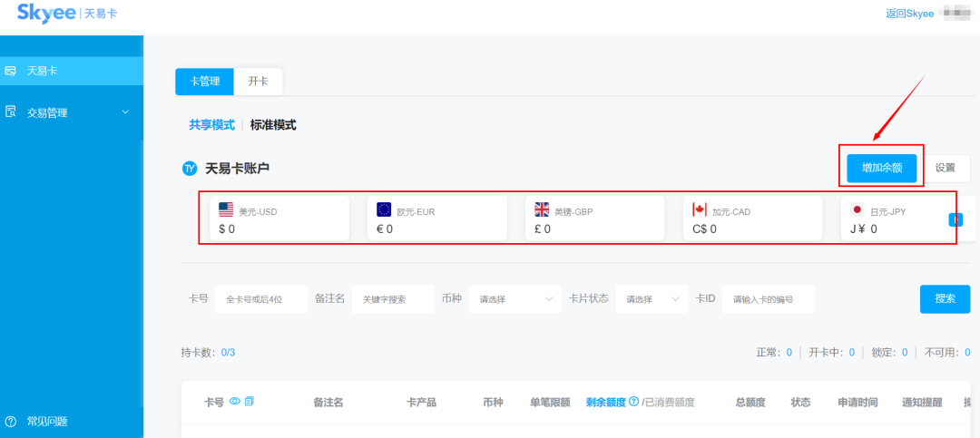
Task: Click the blue TY account badge icon
Action: pyautogui.click(x=190, y=168)
